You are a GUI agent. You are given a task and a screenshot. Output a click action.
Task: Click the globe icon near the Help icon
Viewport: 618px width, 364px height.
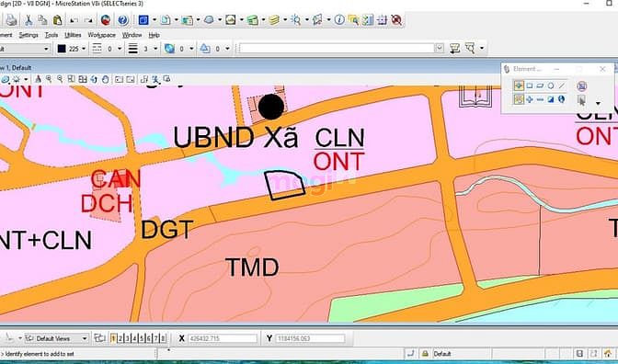[105, 20]
